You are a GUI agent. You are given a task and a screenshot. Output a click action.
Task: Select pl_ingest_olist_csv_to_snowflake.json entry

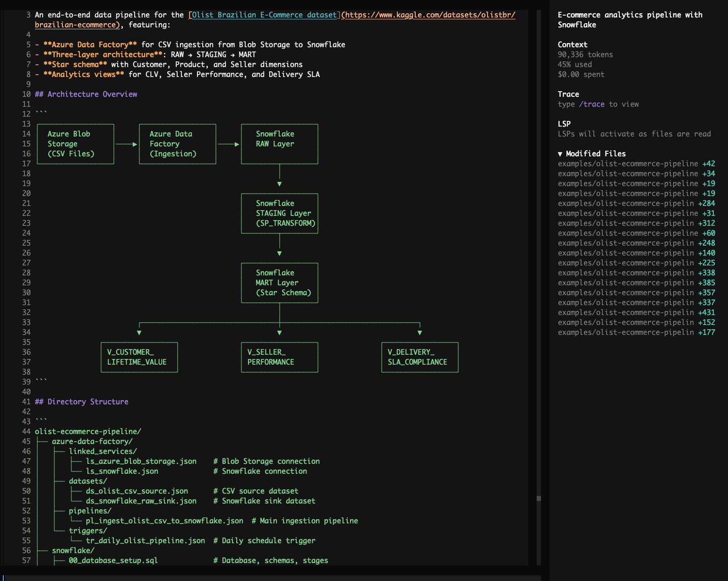click(x=164, y=521)
